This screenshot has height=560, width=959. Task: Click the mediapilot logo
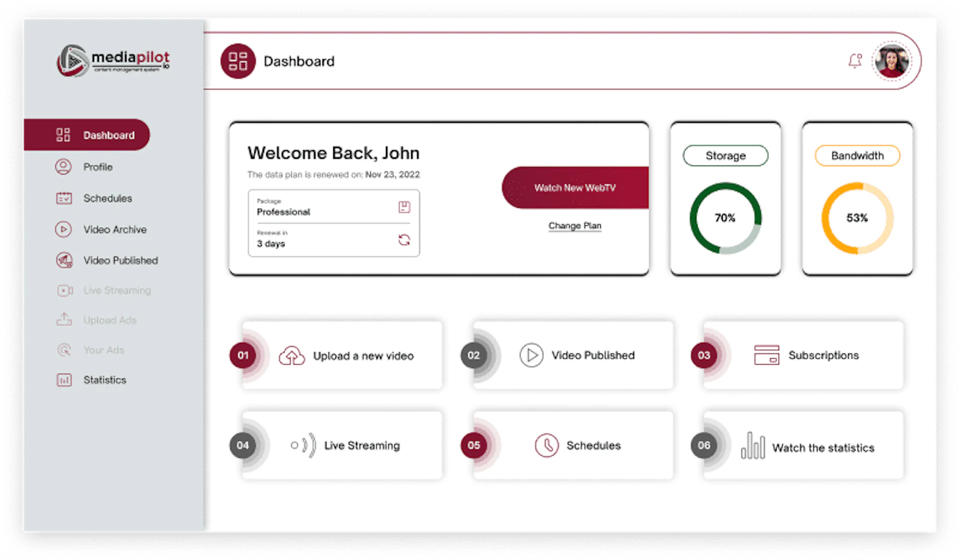click(x=113, y=60)
